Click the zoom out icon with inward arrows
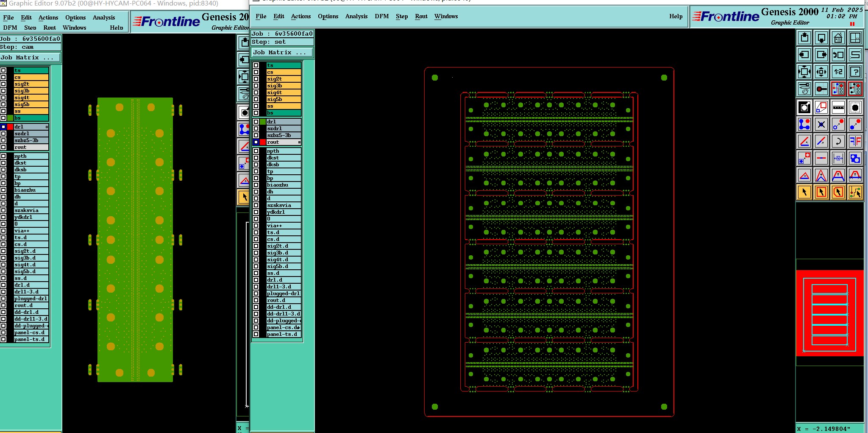The height and width of the screenshot is (433, 868). [x=821, y=72]
